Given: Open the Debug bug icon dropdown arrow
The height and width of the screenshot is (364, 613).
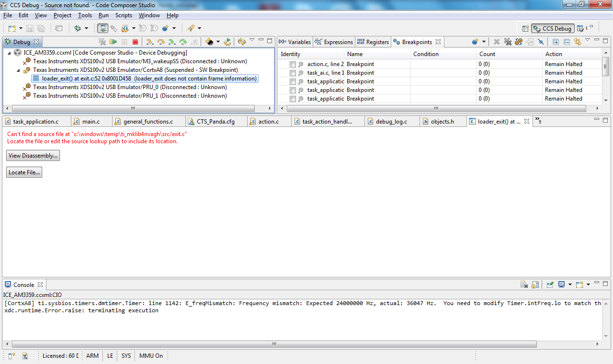Looking at the screenshot, I should 86,29.
